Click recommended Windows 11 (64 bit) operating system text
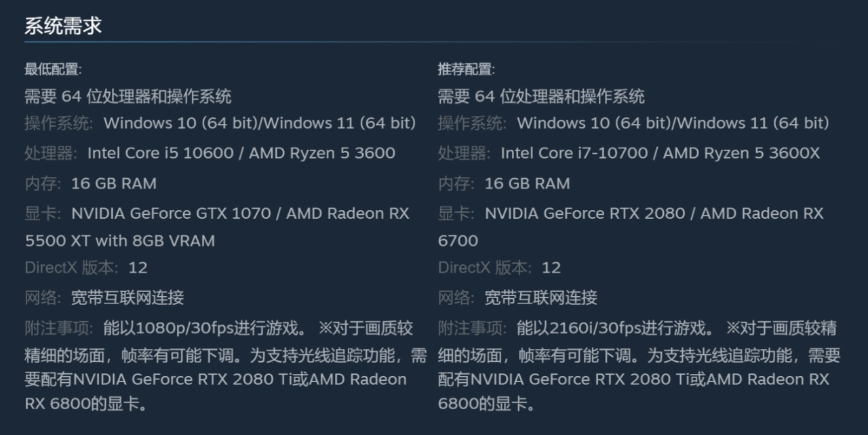The image size is (868, 435). pos(753,123)
